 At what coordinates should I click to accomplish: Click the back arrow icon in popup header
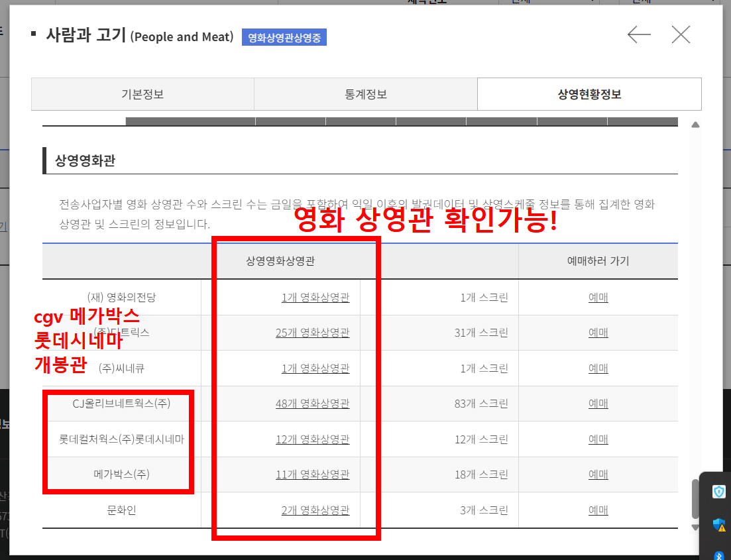(639, 34)
